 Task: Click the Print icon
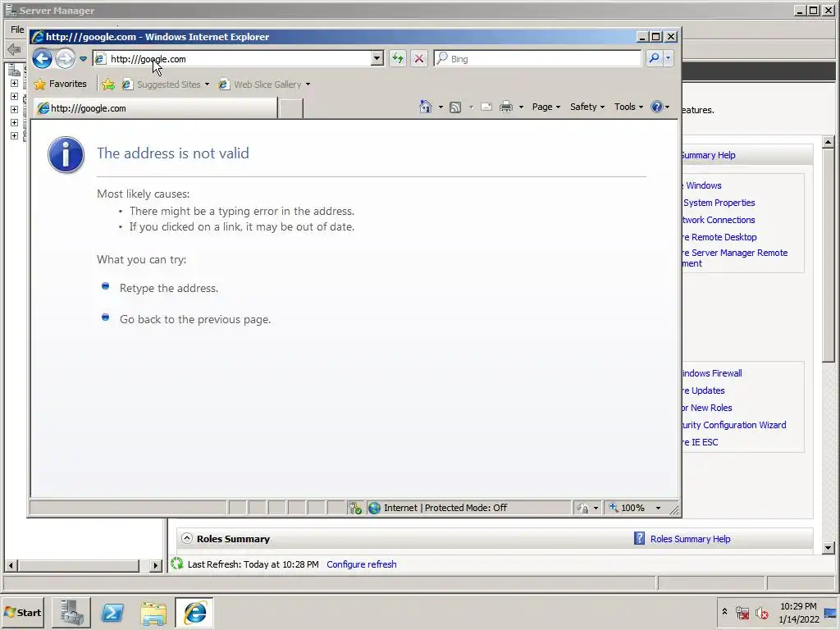pos(505,107)
